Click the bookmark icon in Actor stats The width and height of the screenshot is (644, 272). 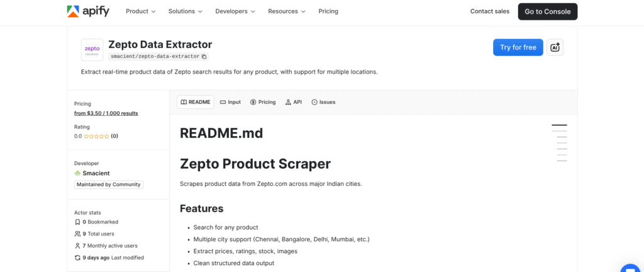point(77,222)
